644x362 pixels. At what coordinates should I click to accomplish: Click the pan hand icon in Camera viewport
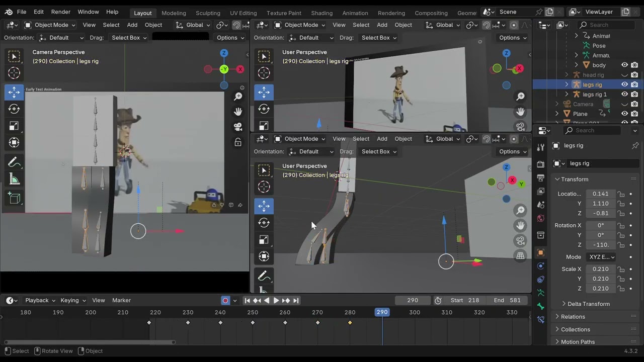(x=238, y=111)
